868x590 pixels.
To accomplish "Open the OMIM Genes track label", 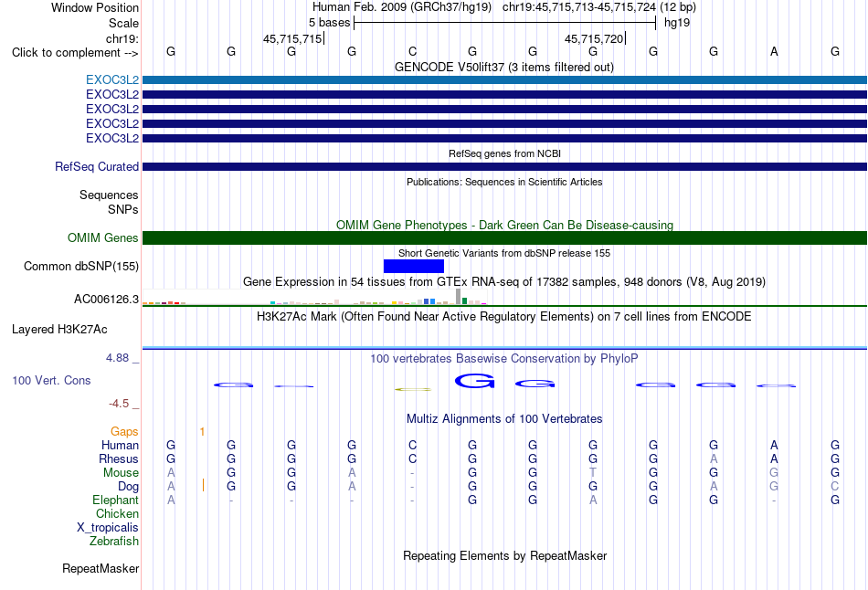I will pos(103,238).
